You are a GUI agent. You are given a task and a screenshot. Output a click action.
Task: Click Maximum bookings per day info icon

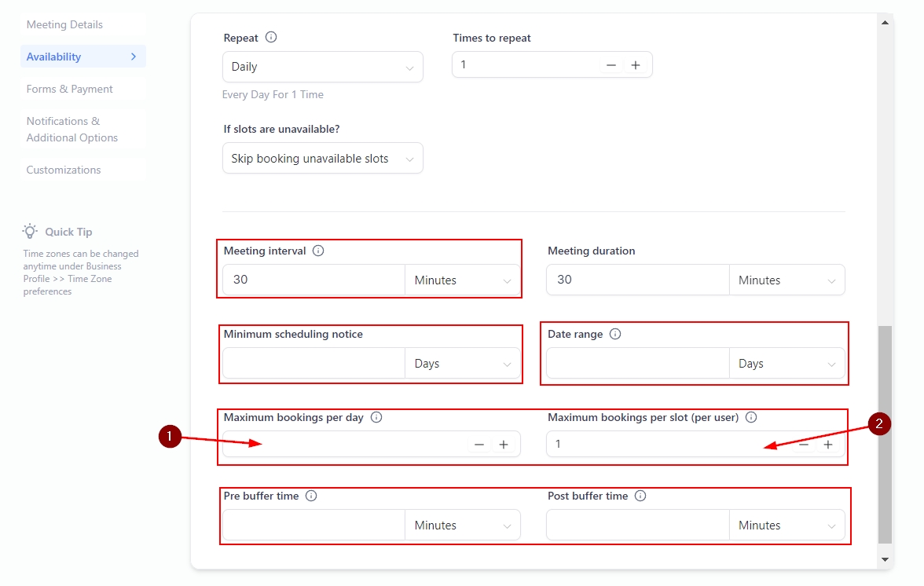click(376, 418)
